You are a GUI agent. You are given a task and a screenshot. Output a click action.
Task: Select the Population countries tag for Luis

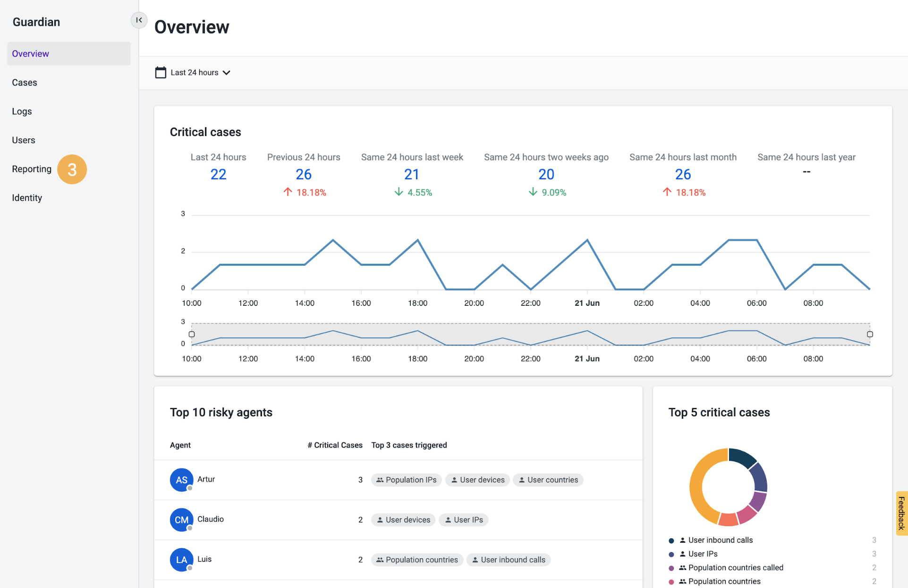(x=416, y=560)
